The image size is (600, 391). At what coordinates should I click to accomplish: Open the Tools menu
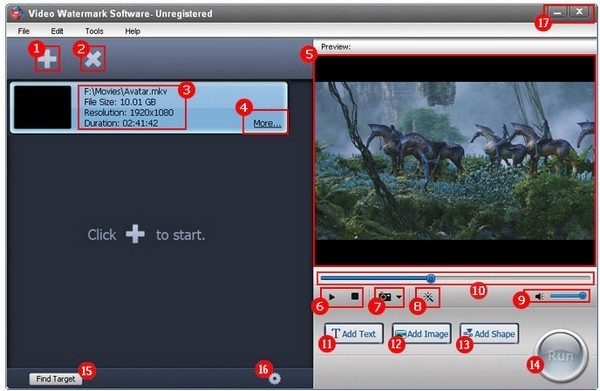(94, 31)
